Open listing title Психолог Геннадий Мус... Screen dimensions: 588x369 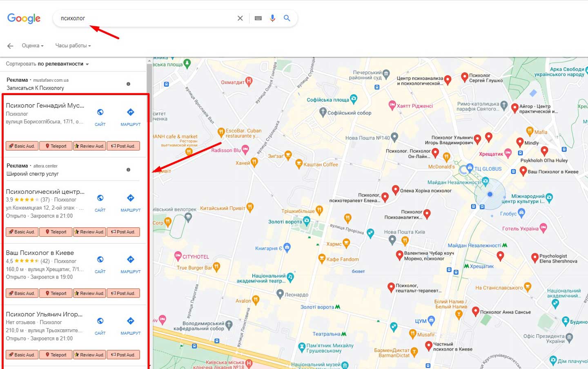coord(45,105)
